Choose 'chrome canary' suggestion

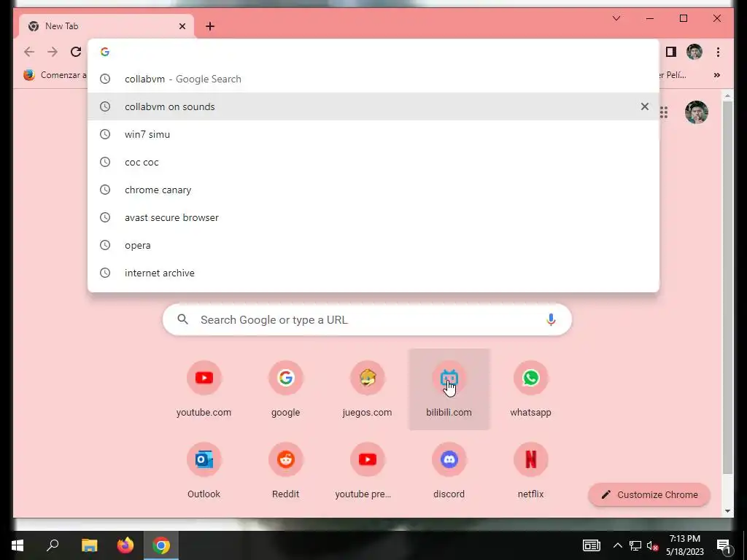373,190
